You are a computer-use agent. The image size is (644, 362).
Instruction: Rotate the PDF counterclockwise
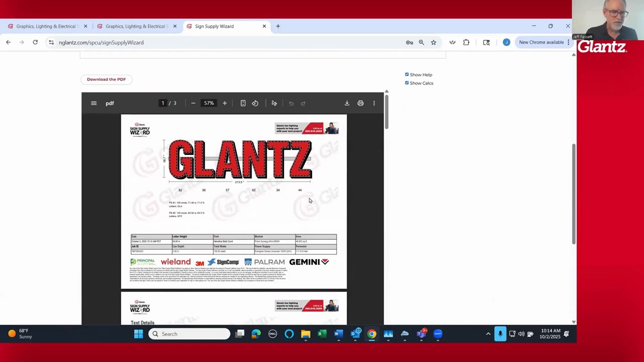click(255, 103)
